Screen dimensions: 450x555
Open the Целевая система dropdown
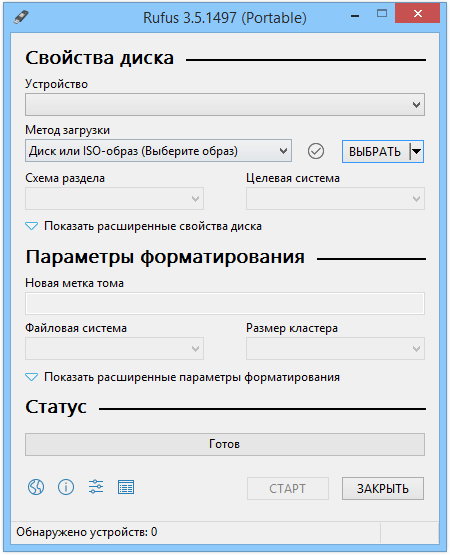335,199
